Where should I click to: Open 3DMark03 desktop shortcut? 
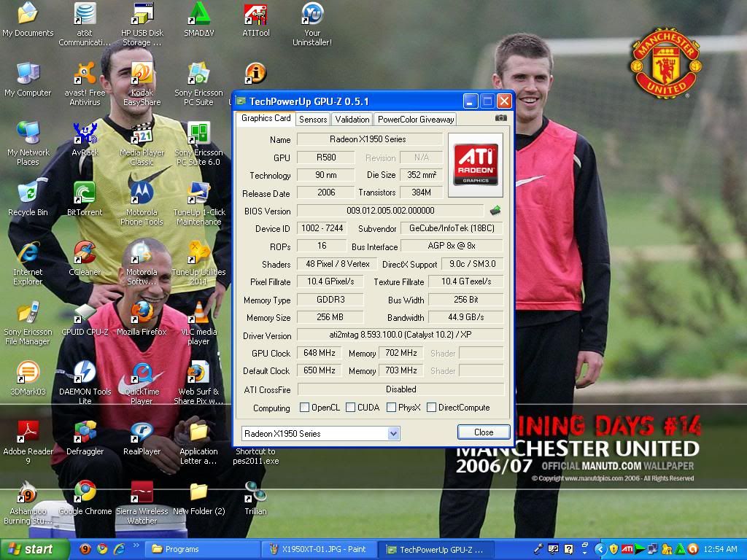28,378
